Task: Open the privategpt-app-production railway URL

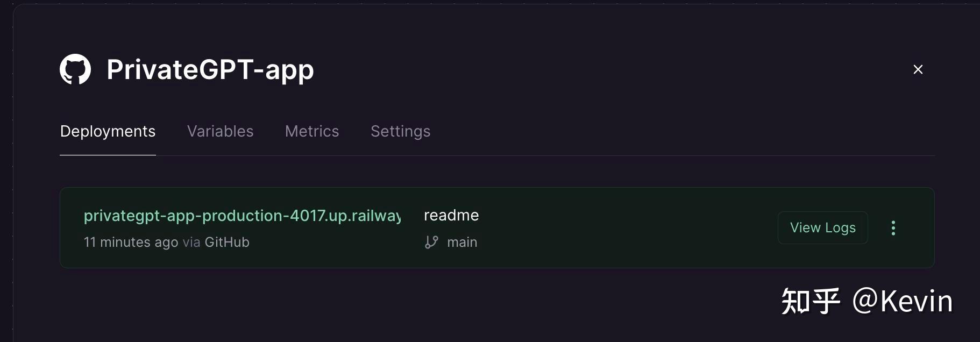Action: coord(242,216)
